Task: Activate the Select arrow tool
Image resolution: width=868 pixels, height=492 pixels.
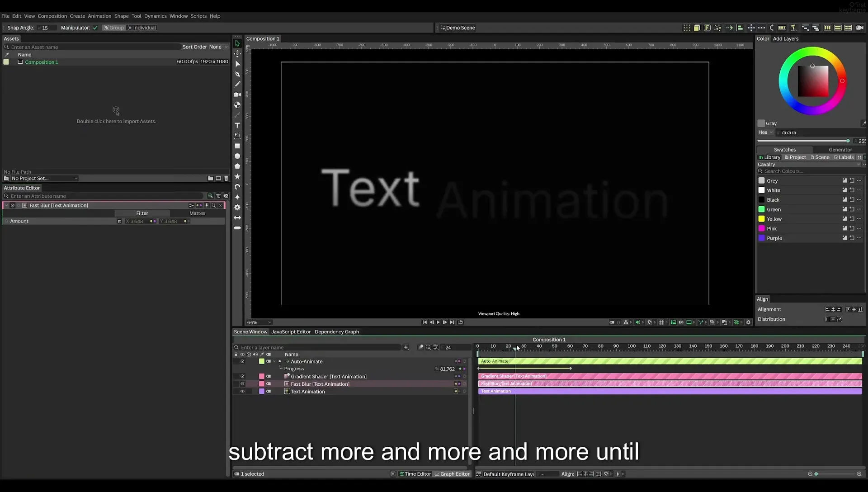Action: click(237, 43)
